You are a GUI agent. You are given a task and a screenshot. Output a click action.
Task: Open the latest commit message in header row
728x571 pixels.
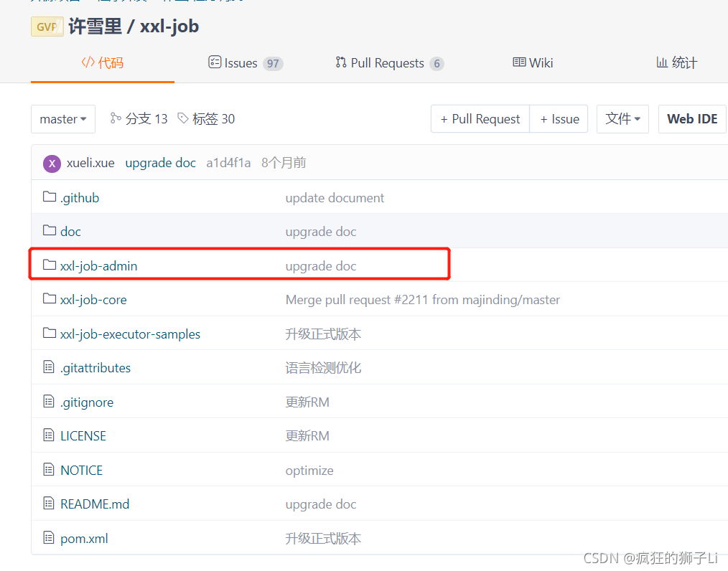point(161,163)
